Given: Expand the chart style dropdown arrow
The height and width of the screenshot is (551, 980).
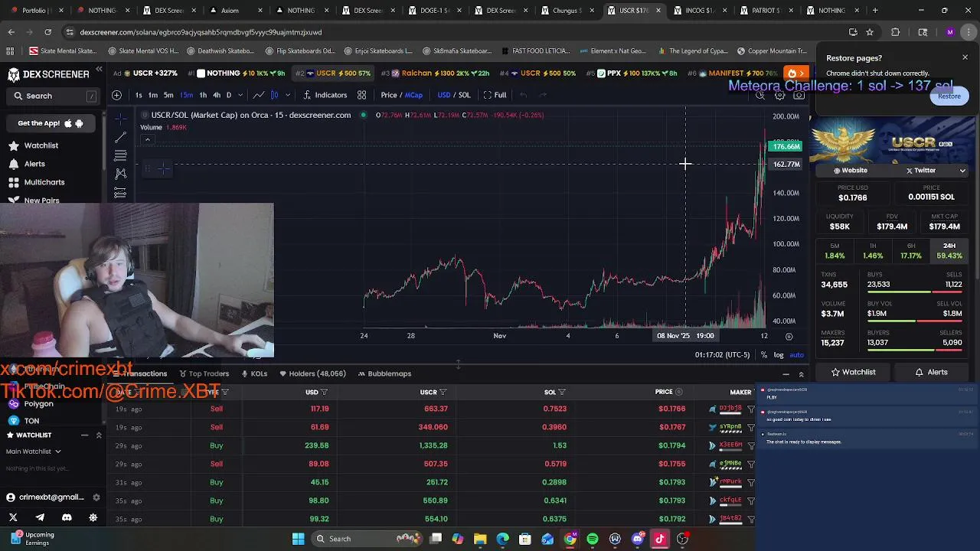Looking at the screenshot, I should point(288,95).
